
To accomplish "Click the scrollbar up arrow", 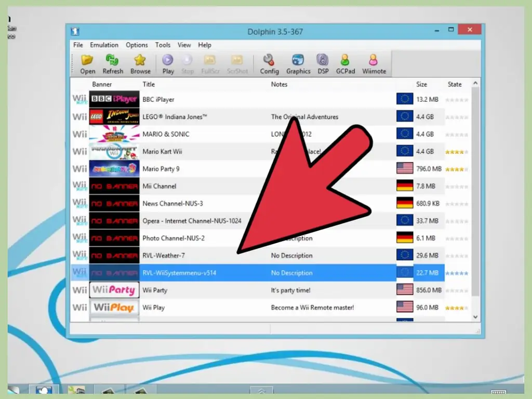I will 475,83.
